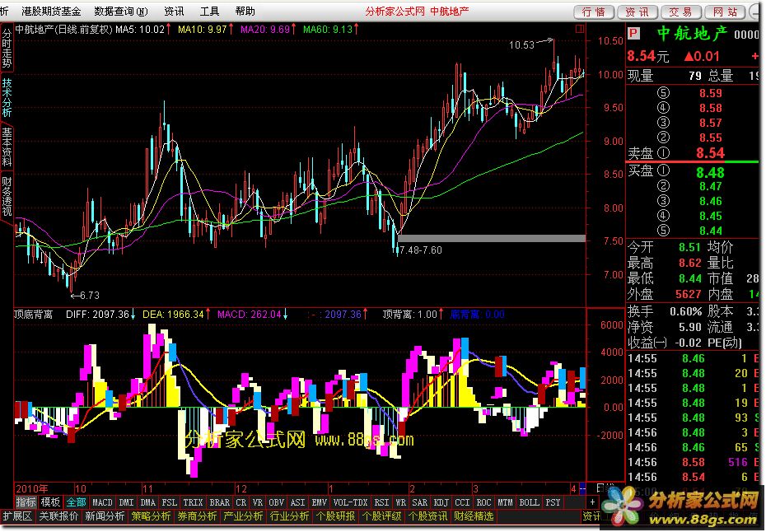The height and width of the screenshot is (532, 766).
Task: Click the 资讯 button at top right
Action: click(x=638, y=12)
